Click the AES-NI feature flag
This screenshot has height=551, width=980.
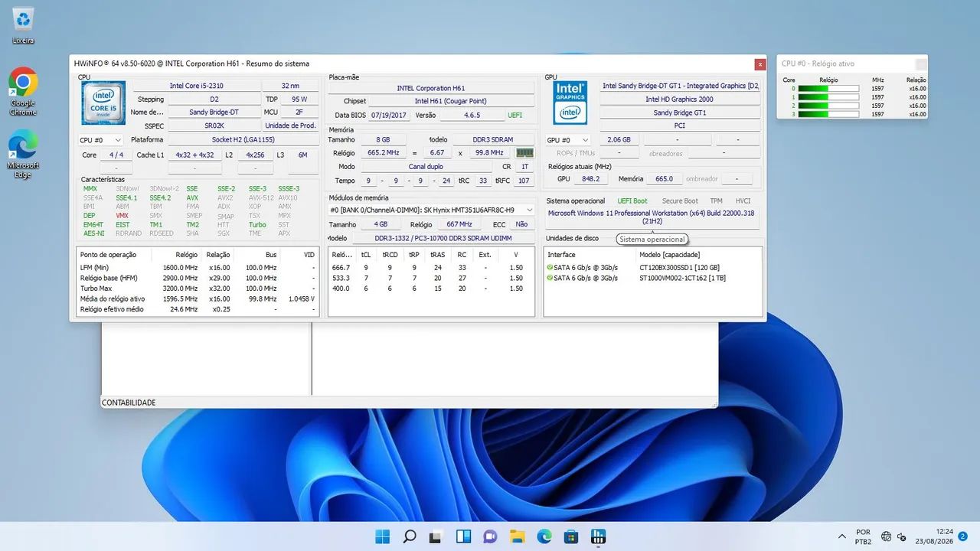93,233
